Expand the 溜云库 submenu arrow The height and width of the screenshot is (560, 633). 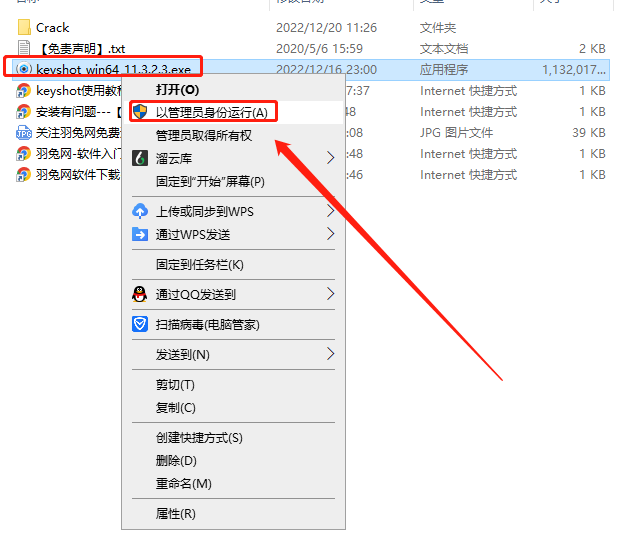pyautogui.click(x=331, y=158)
